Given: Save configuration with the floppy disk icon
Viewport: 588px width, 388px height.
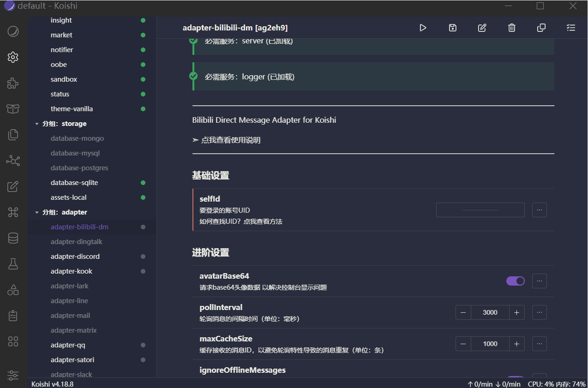Looking at the screenshot, I should click(x=452, y=28).
